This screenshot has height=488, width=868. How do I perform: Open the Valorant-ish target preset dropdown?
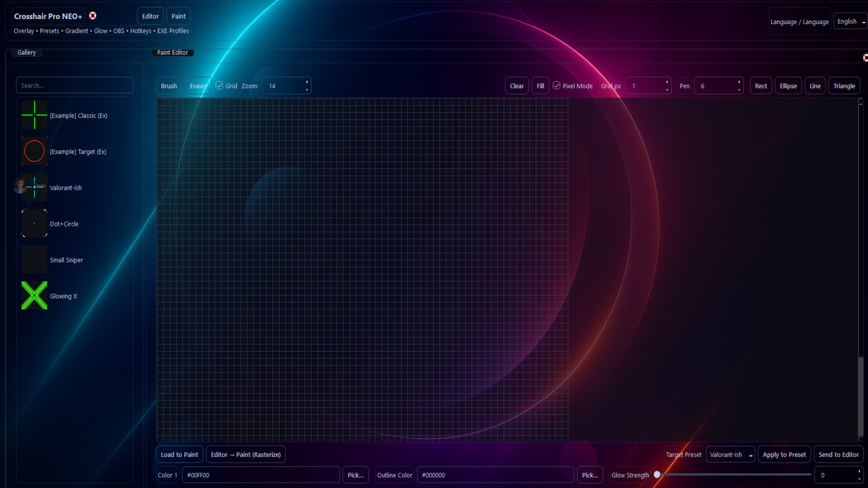pyautogui.click(x=730, y=454)
